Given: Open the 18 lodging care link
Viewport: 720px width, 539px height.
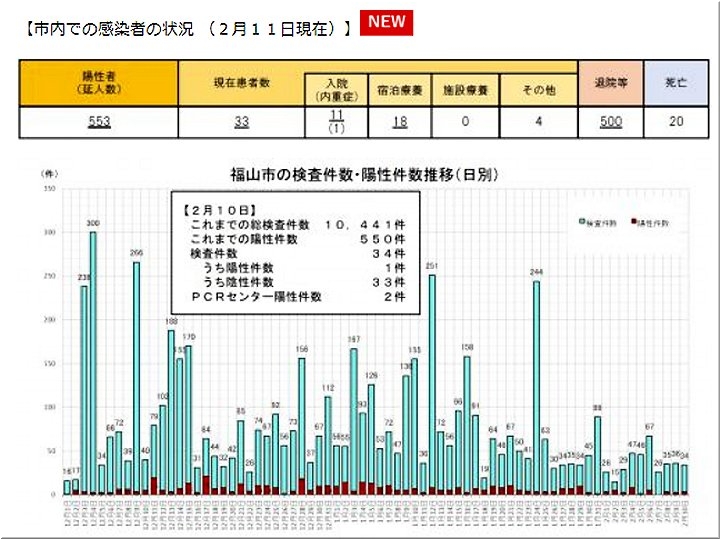Looking at the screenshot, I should (x=399, y=122).
